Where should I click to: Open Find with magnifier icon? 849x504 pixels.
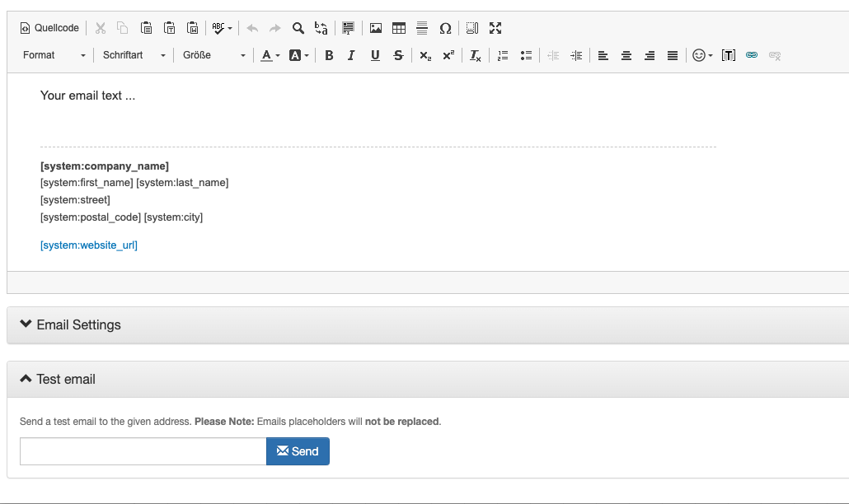click(298, 28)
